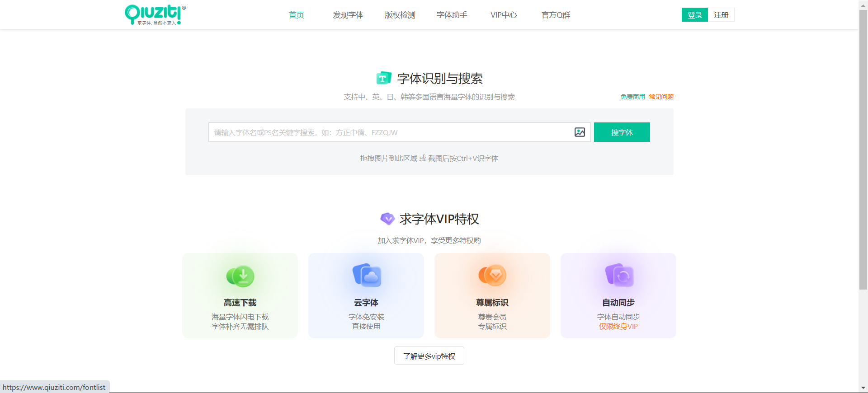Go to 版权检测 page

coord(400,15)
